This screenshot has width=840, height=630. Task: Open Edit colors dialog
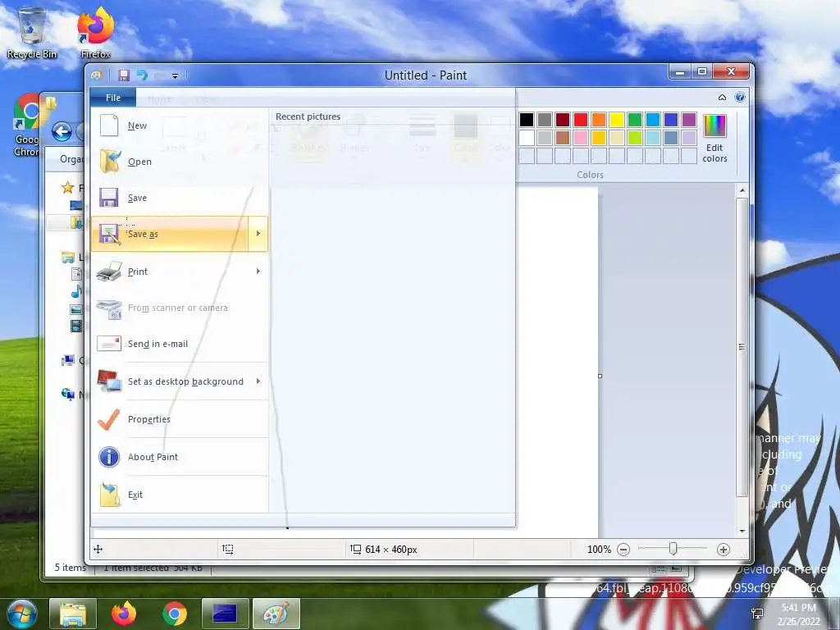pos(714,138)
